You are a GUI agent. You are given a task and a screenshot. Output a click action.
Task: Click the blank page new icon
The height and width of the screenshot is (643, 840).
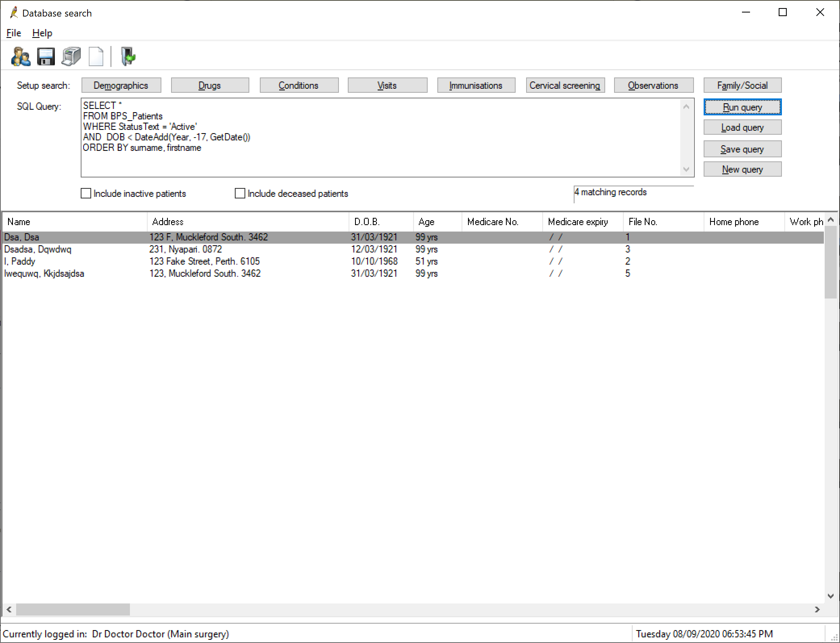(x=96, y=56)
